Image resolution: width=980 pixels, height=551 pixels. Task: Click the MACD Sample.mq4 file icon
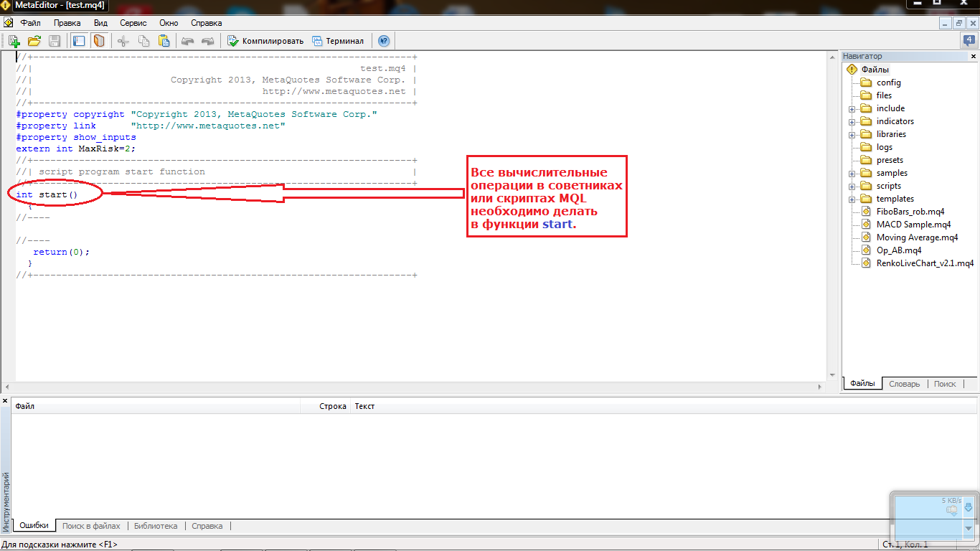click(865, 225)
